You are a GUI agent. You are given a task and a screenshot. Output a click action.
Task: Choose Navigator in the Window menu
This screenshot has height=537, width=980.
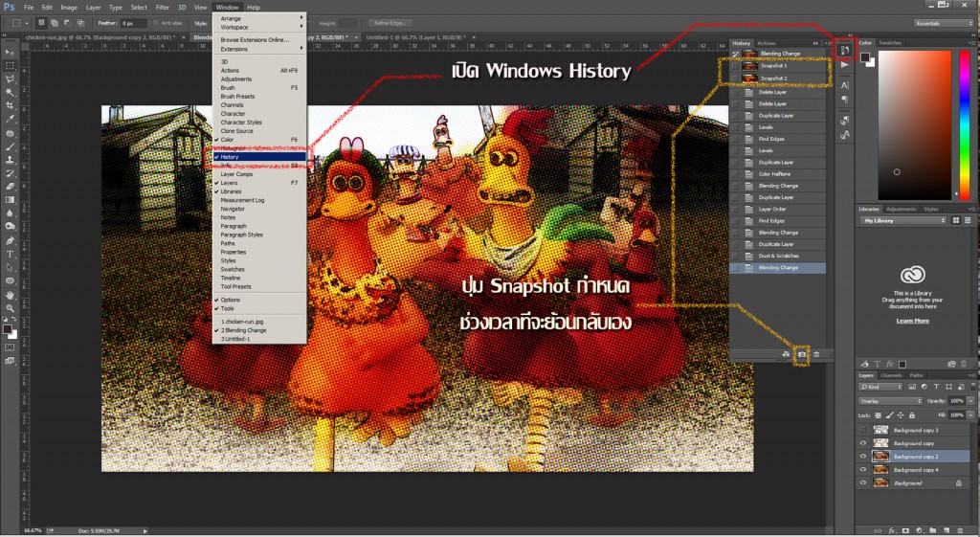pyautogui.click(x=258, y=209)
